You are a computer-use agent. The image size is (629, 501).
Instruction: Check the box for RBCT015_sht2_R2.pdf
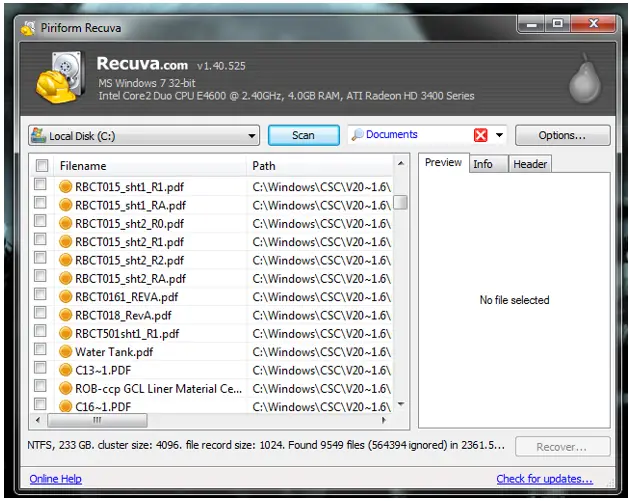(x=40, y=258)
